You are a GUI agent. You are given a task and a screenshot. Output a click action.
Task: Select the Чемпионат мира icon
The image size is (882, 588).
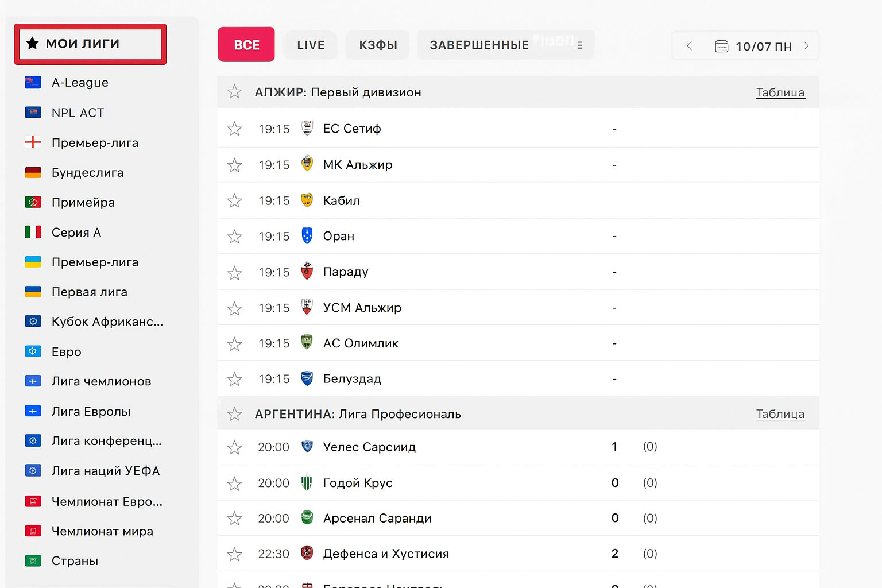(x=33, y=531)
